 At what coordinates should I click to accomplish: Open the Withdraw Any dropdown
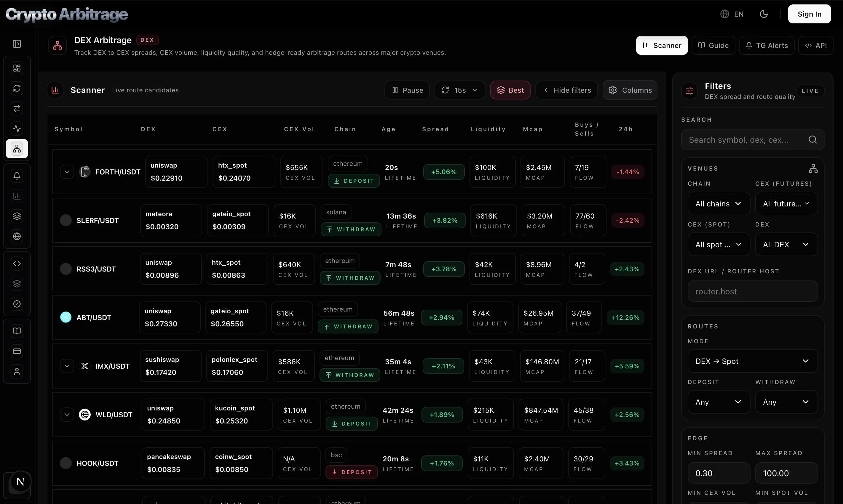point(786,402)
